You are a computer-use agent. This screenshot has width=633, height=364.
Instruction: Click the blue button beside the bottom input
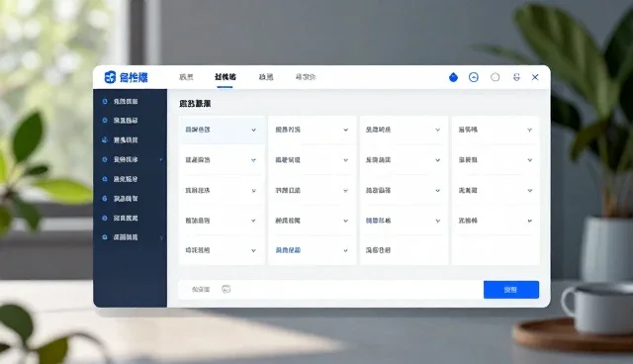511,290
